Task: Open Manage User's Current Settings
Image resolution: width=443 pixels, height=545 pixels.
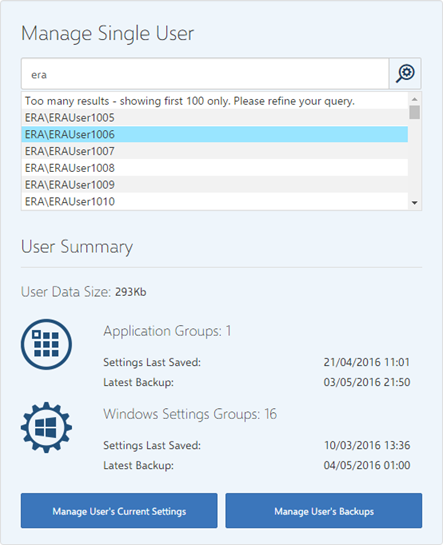Action: click(119, 511)
